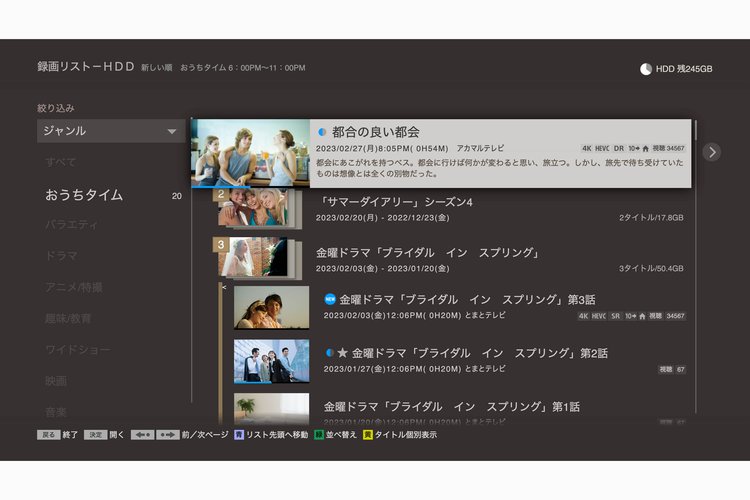
Task: Open the 都合の良い都会 recording
Action: click(500, 153)
